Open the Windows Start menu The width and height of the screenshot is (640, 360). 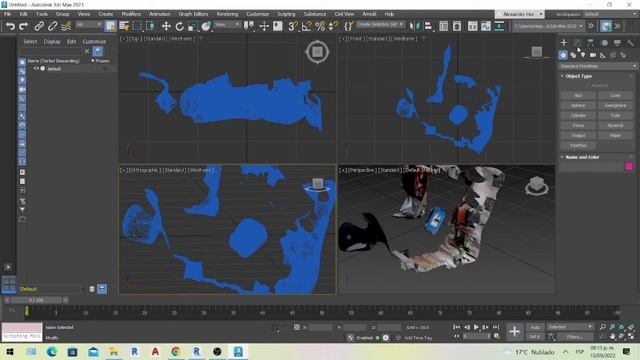10,352
